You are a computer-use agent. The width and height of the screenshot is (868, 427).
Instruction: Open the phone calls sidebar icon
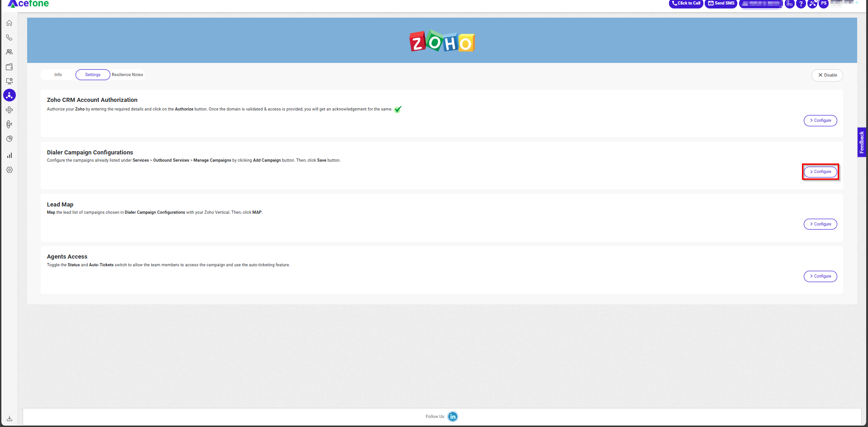9,38
